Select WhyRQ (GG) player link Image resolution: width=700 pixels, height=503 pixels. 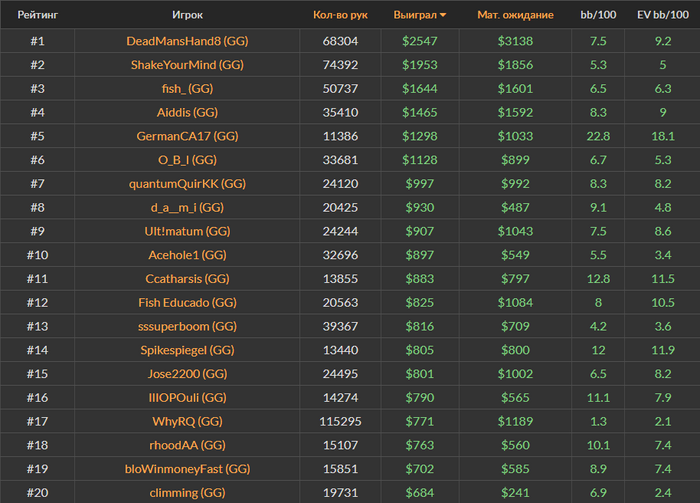pos(188,421)
